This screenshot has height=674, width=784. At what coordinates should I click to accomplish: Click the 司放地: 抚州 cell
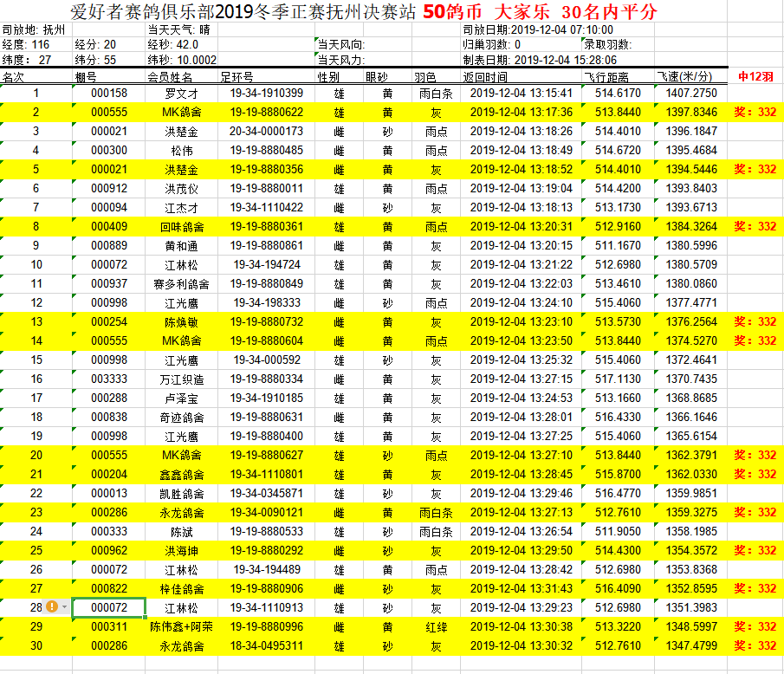coord(34,30)
